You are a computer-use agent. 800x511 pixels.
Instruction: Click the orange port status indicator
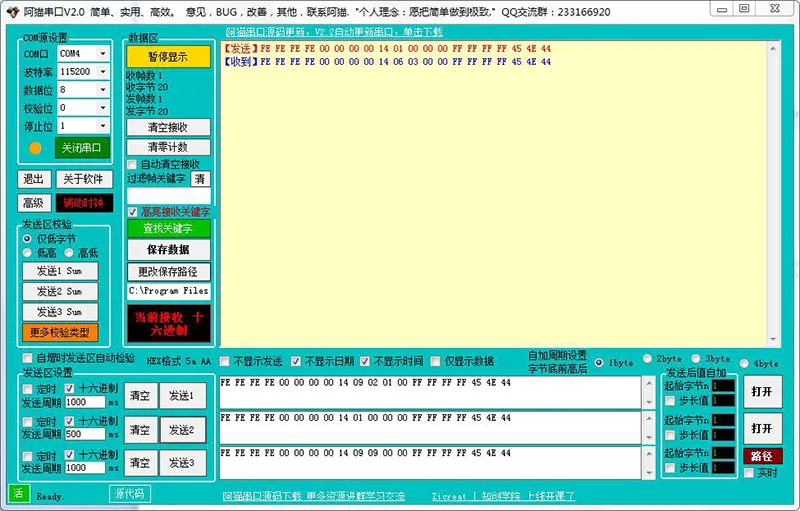35,148
